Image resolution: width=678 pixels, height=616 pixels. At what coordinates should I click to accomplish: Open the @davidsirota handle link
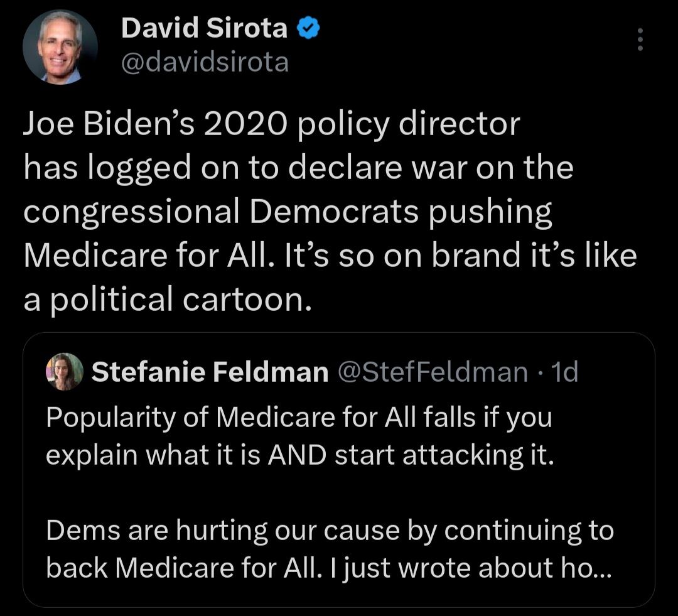pyautogui.click(x=207, y=62)
